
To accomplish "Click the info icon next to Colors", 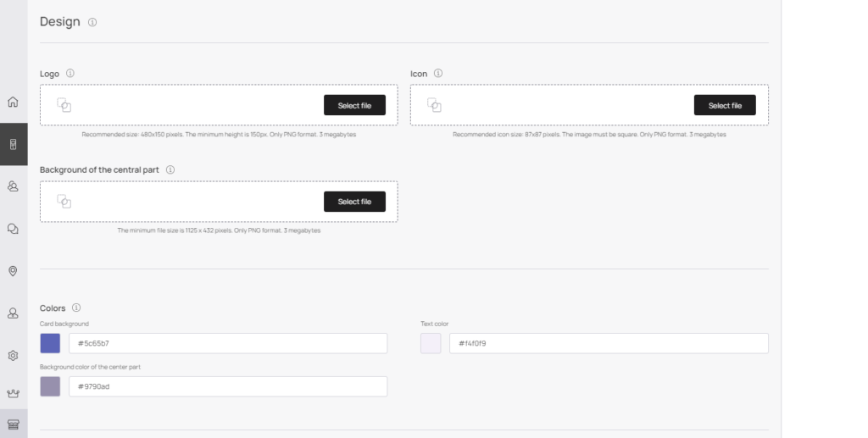I will pos(76,308).
